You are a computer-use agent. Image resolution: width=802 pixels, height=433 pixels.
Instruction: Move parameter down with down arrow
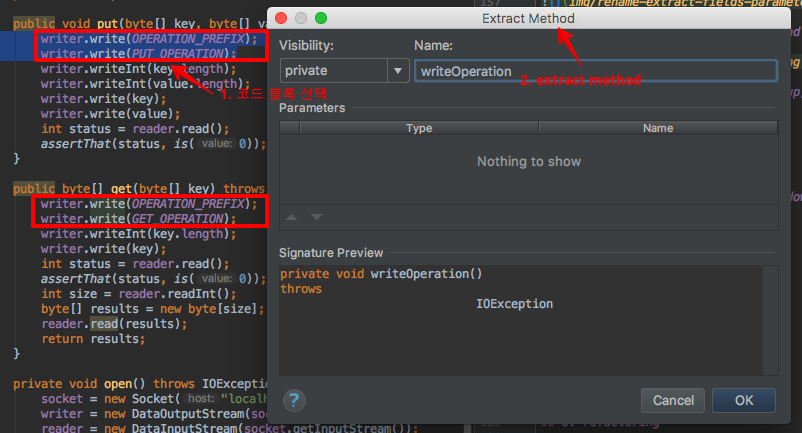[x=317, y=217]
